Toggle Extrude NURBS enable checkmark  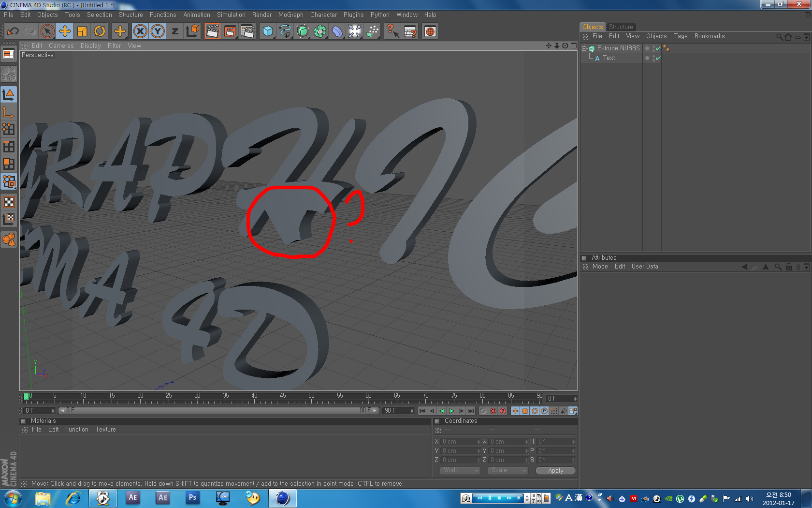click(658, 48)
